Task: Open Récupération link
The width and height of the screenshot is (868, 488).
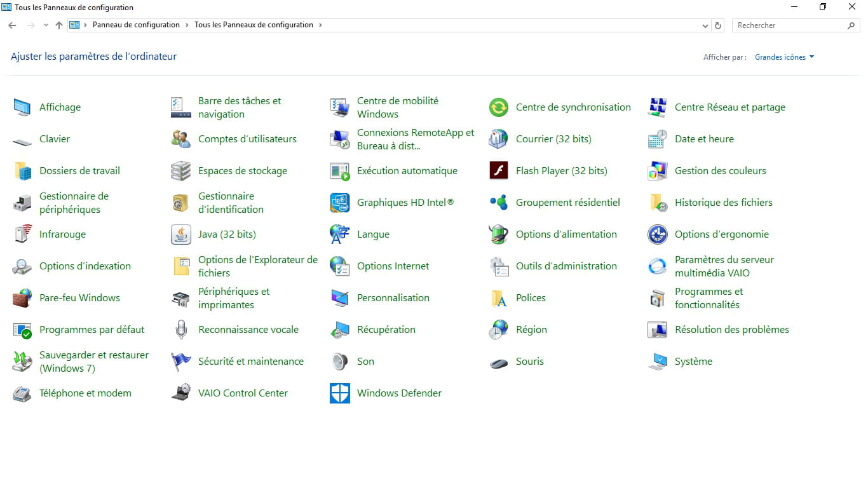Action: pos(386,330)
